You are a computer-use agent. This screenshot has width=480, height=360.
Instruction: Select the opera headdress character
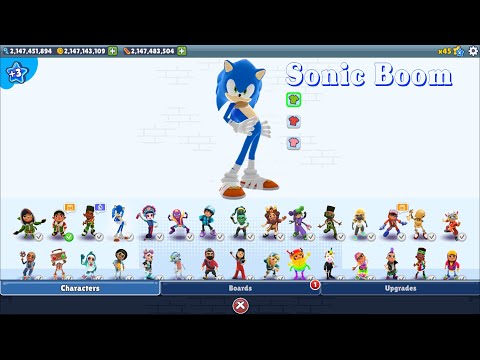[x=148, y=222]
